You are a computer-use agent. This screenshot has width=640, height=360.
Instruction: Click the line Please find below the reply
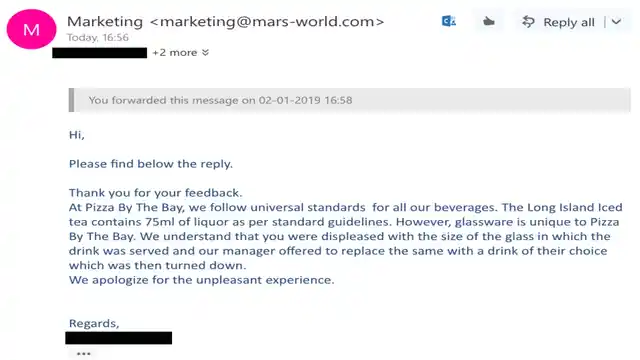(151, 164)
